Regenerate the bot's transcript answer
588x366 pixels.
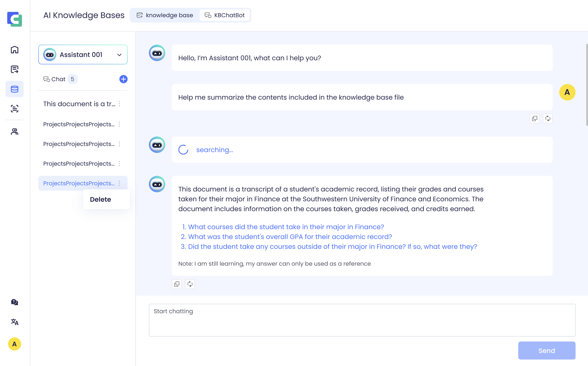[x=190, y=284]
